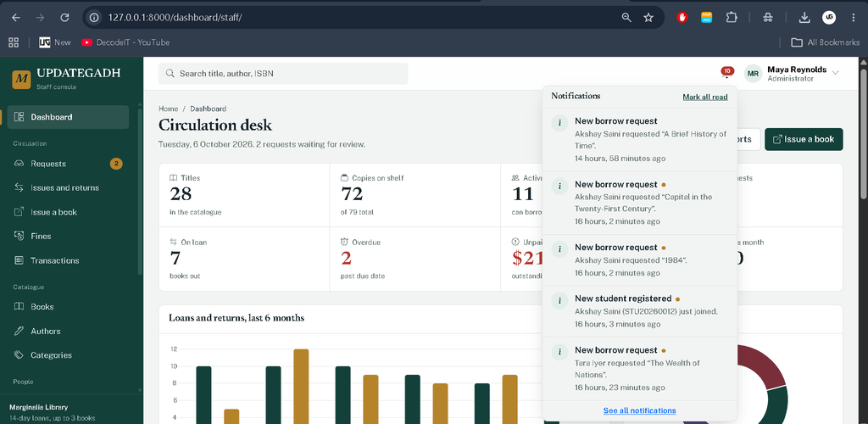Click the On loan card showing 7
Image resolution: width=868 pixels, height=424 pixels.
coord(244,259)
